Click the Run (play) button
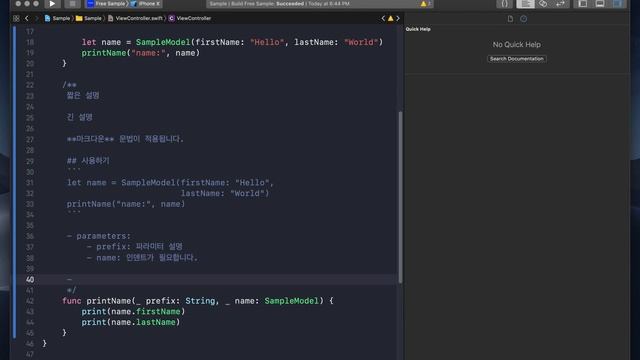The width and height of the screenshot is (640, 360). (x=52, y=4)
